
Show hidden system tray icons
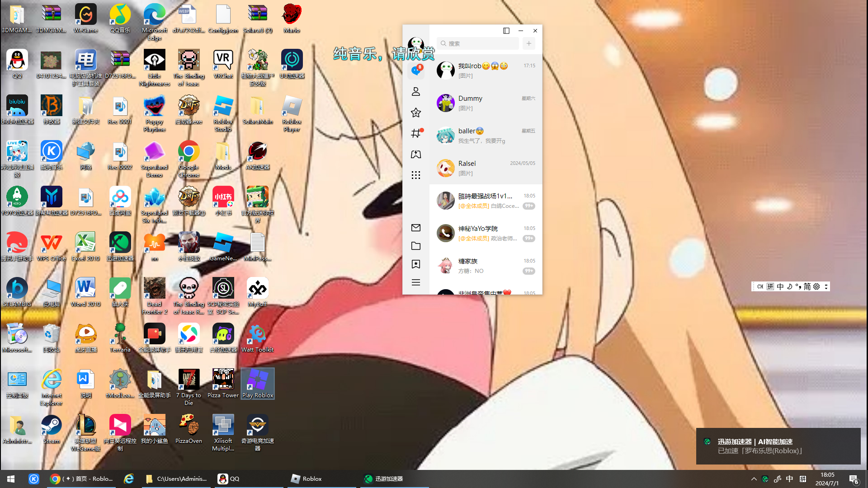[754, 479]
